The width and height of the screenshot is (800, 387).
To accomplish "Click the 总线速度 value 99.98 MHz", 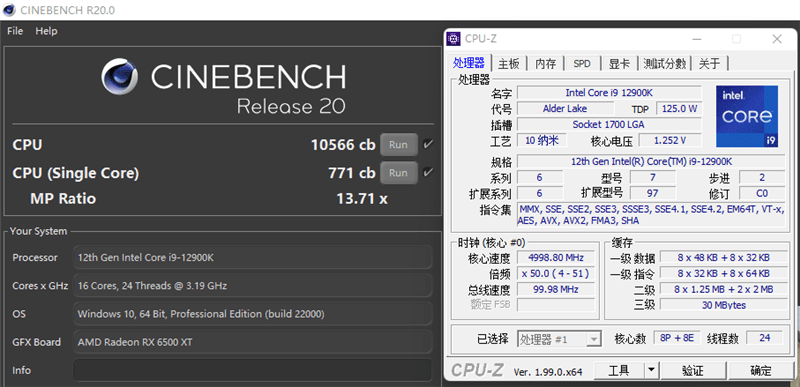I will 556,289.
